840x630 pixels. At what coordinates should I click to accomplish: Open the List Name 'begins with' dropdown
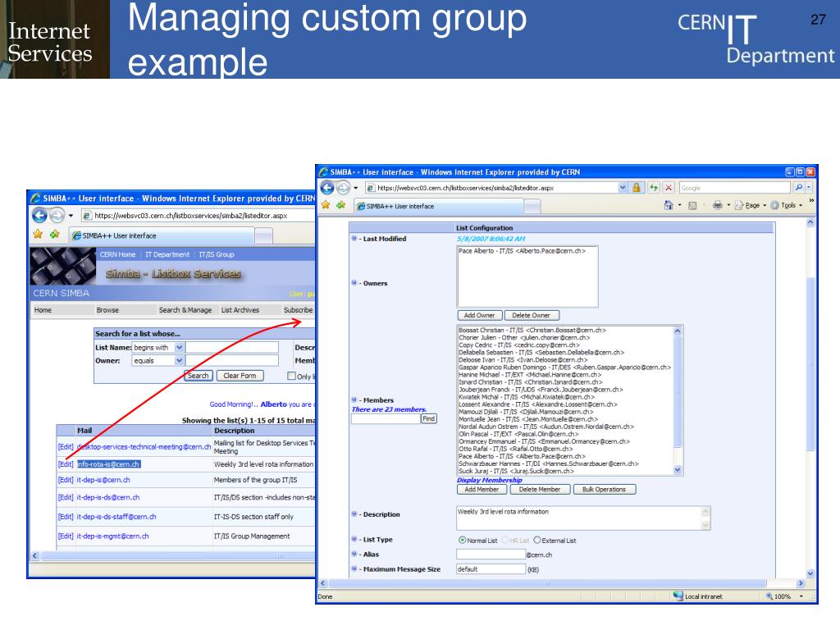pyautogui.click(x=180, y=347)
